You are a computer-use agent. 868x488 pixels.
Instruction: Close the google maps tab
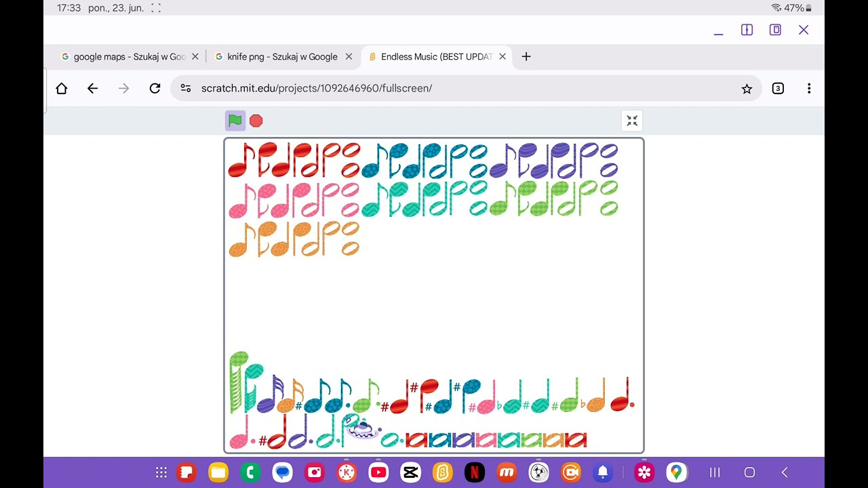click(x=195, y=57)
